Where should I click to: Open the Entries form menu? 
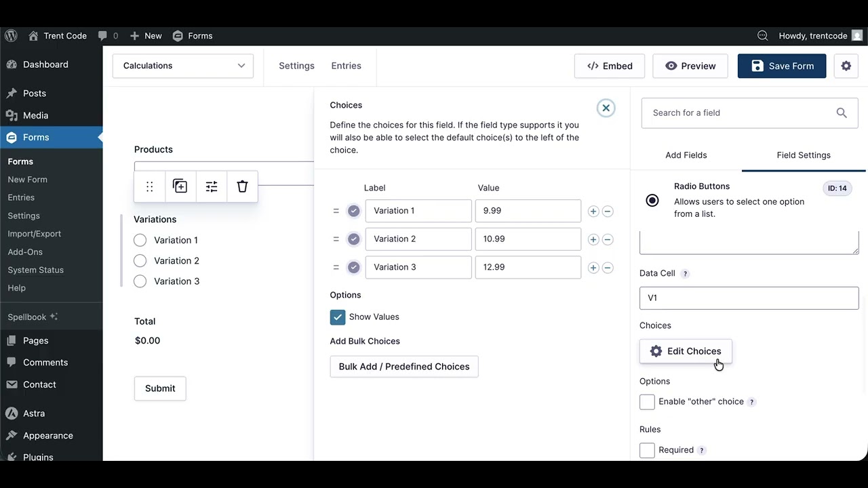click(346, 66)
